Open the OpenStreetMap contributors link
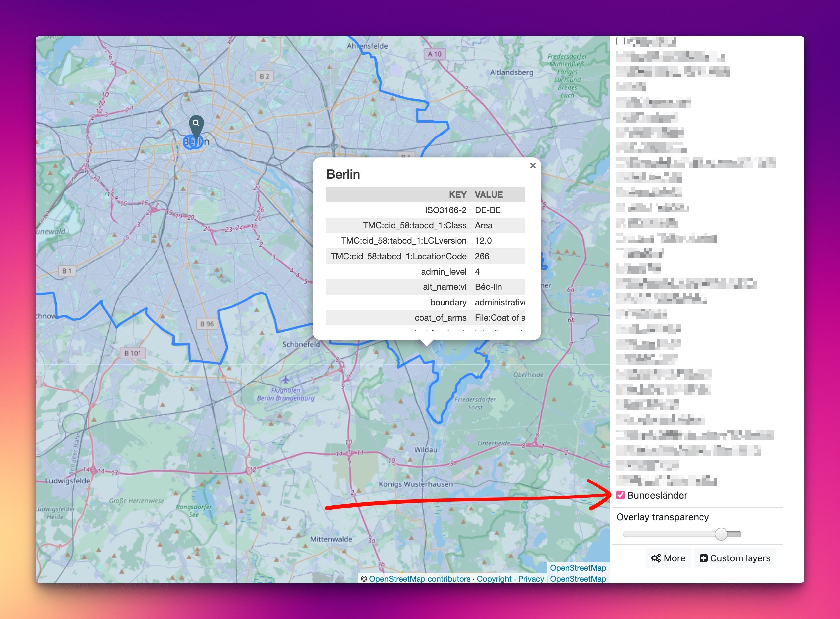The height and width of the screenshot is (619, 840). click(x=420, y=579)
